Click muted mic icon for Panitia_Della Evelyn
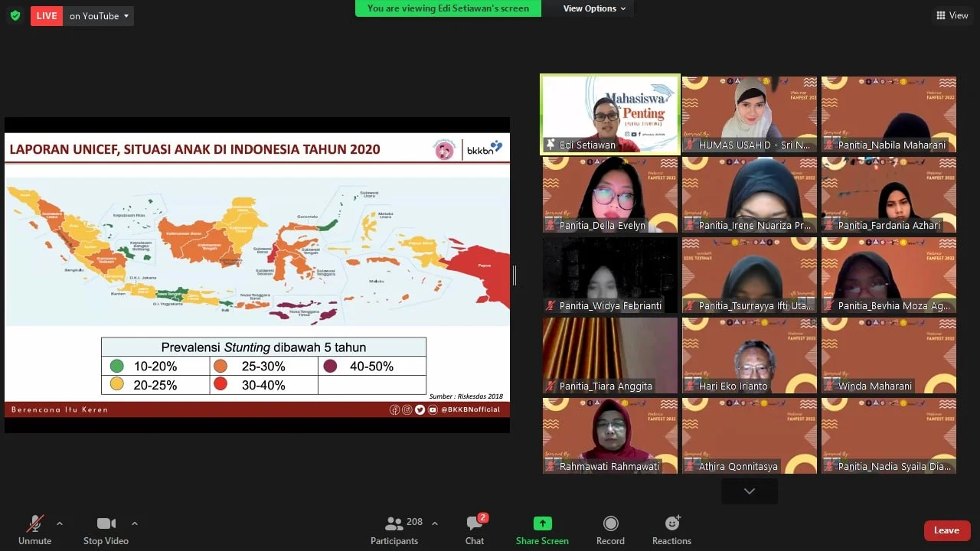Viewport: 980px width, 551px height. (550, 225)
